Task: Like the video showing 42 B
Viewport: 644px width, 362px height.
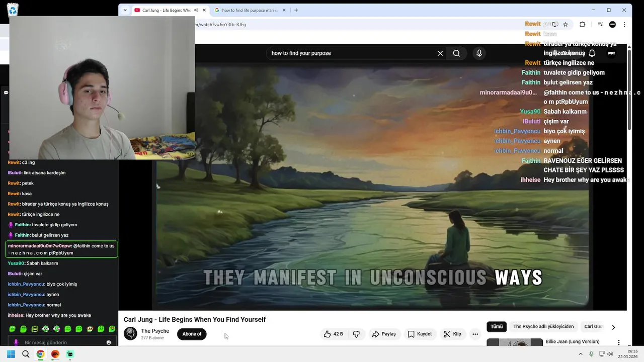Action: click(x=334, y=334)
